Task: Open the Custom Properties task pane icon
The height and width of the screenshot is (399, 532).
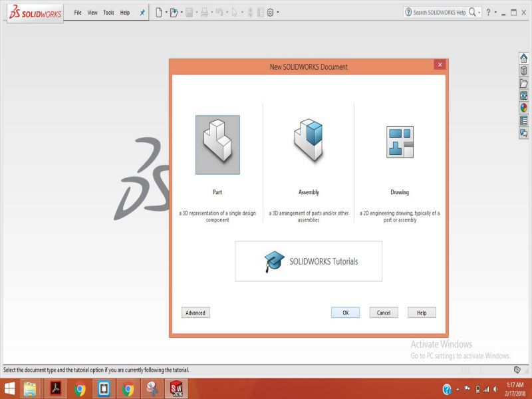Action: 524,120
